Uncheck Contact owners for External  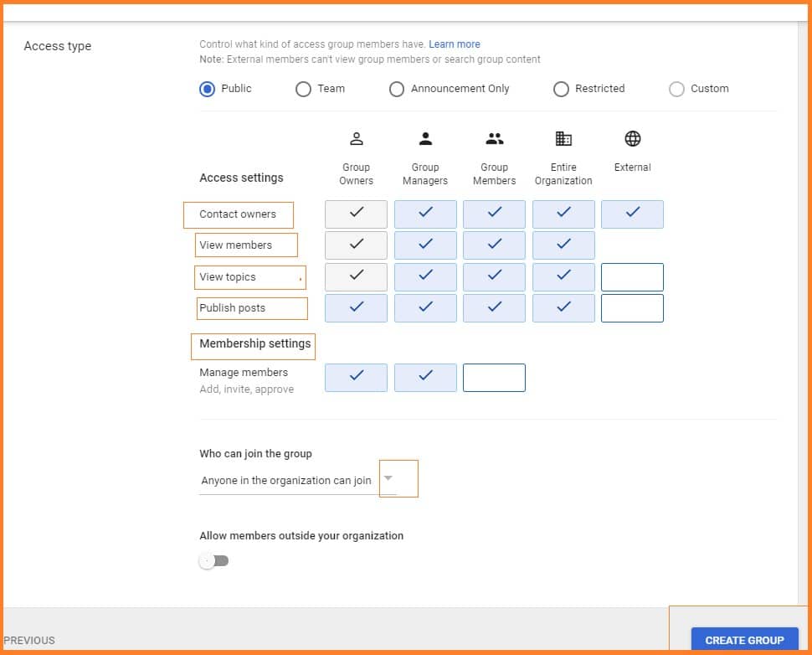pyautogui.click(x=632, y=214)
